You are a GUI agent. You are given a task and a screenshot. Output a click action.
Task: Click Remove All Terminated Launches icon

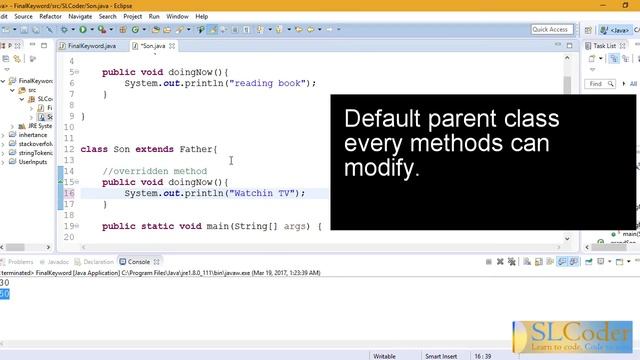coord(511,262)
